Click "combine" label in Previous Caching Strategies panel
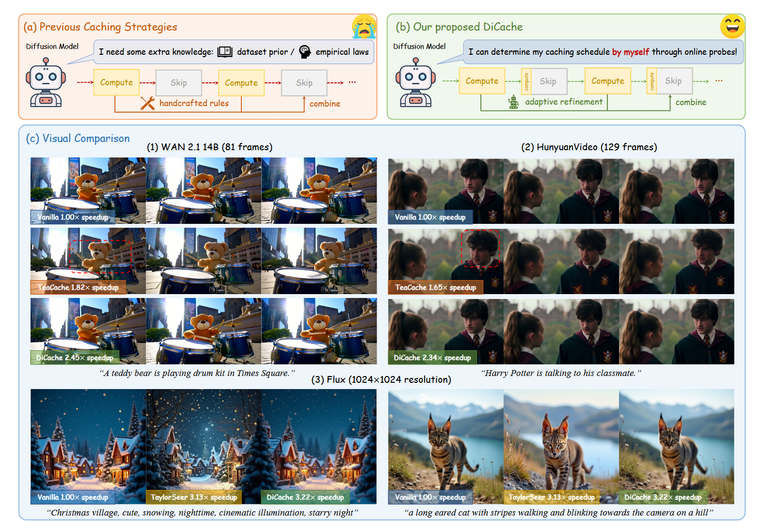This screenshot has width=762, height=532. tap(325, 104)
